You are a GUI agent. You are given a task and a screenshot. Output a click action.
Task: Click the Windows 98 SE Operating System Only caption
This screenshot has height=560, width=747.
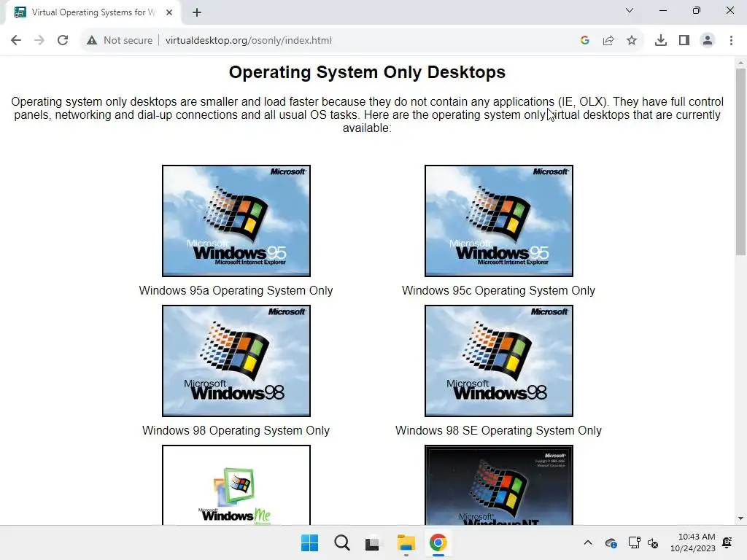click(x=498, y=430)
